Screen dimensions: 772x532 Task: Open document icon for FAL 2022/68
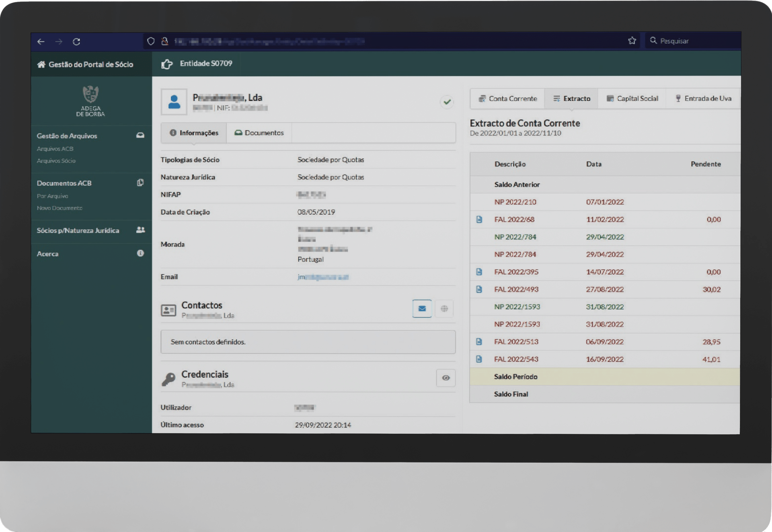tap(479, 220)
